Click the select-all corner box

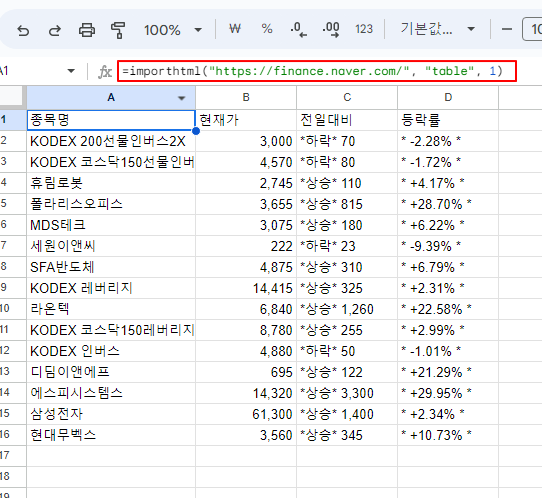click(12, 96)
